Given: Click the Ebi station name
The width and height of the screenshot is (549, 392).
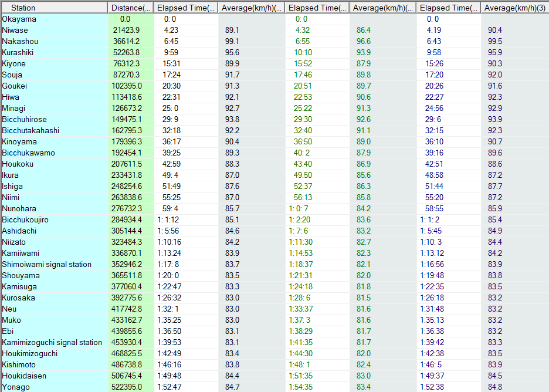Looking at the screenshot, I should point(8,332).
